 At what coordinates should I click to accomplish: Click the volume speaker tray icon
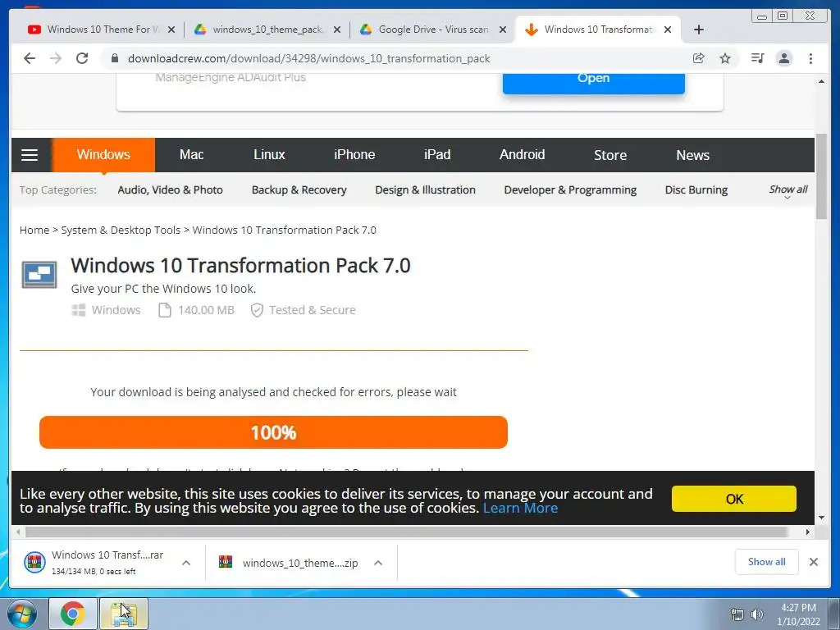click(757, 614)
